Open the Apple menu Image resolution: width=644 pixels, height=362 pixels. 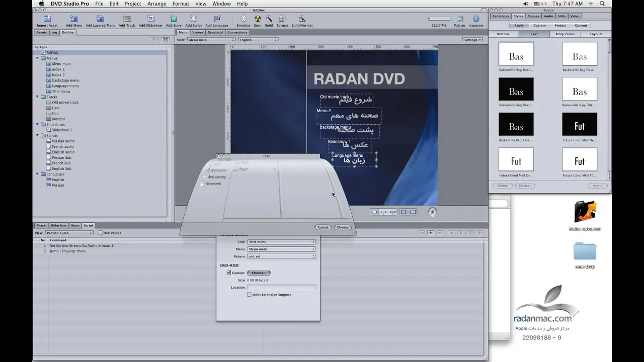pyautogui.click(x=42, y=4)
